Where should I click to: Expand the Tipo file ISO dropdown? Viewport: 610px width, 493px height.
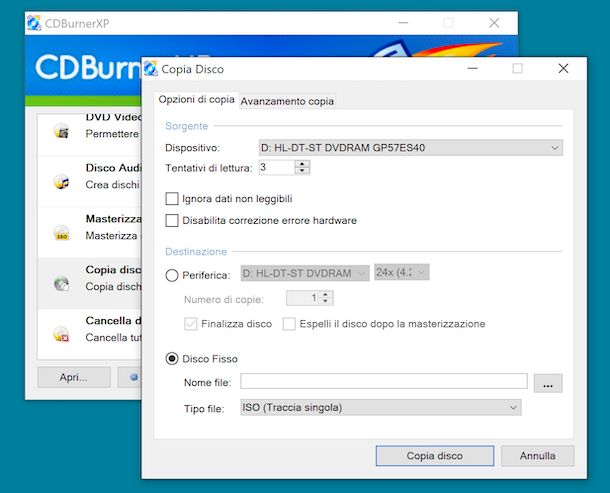tap(381, 407)
